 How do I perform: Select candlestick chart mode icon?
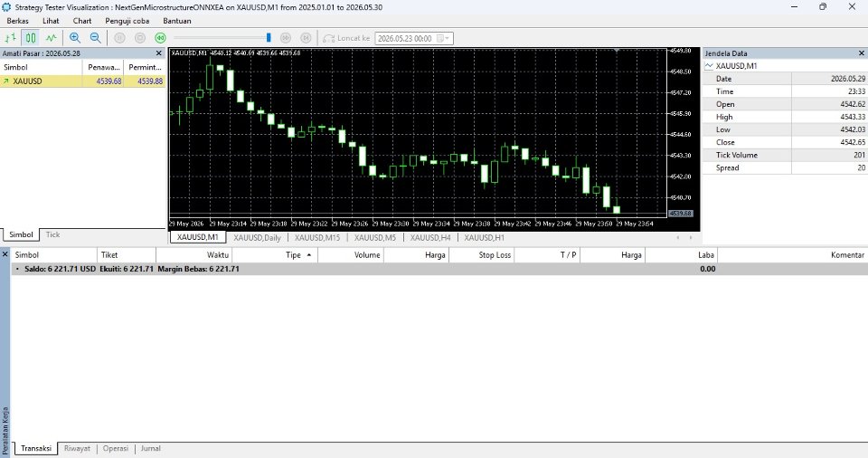pos(31,38)
